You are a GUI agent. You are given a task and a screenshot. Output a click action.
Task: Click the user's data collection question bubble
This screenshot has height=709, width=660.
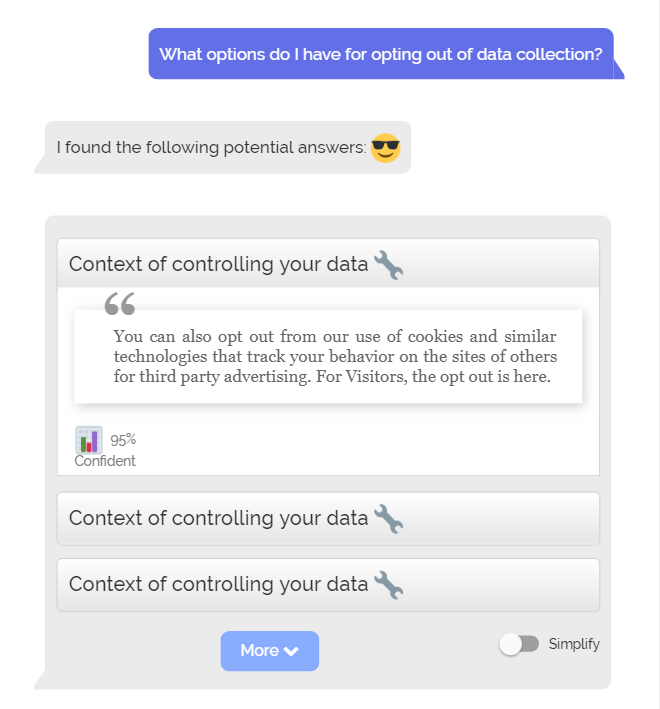coord(381,54)
